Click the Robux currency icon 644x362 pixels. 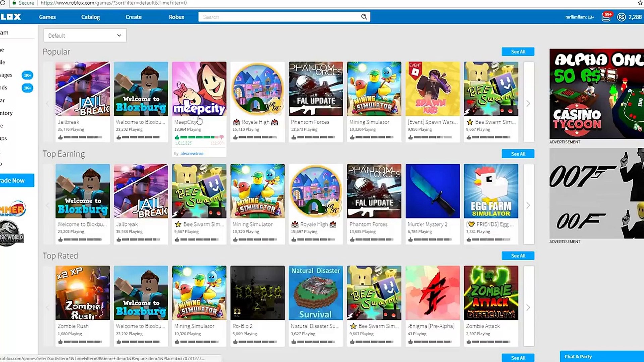point(621,17)
